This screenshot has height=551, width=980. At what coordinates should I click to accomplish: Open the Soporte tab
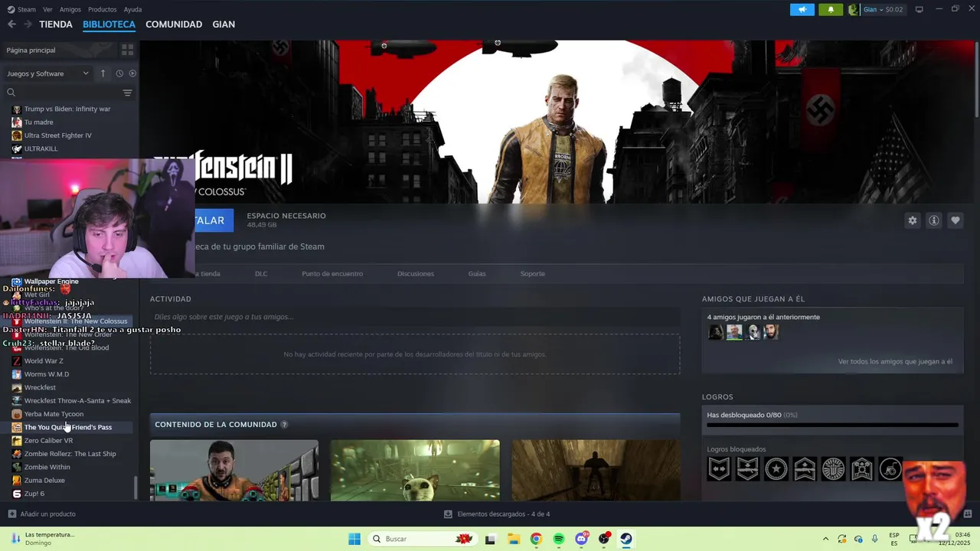[533, 273]
